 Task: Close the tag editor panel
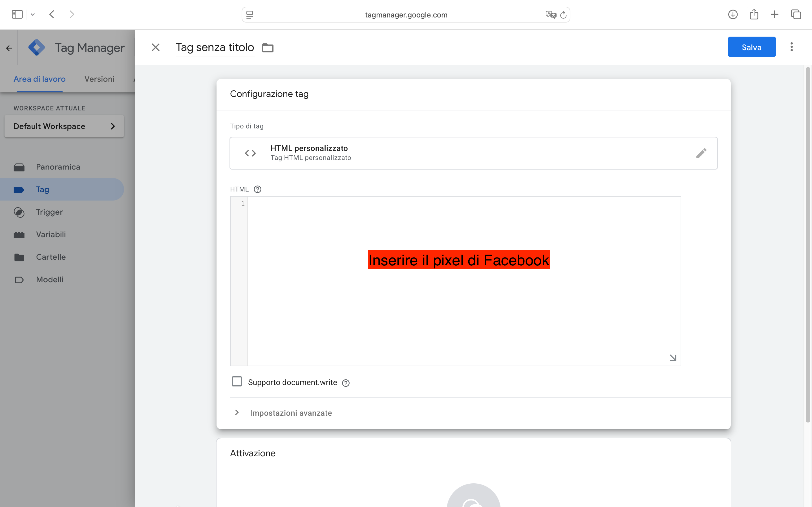click(x=155, y=47)
